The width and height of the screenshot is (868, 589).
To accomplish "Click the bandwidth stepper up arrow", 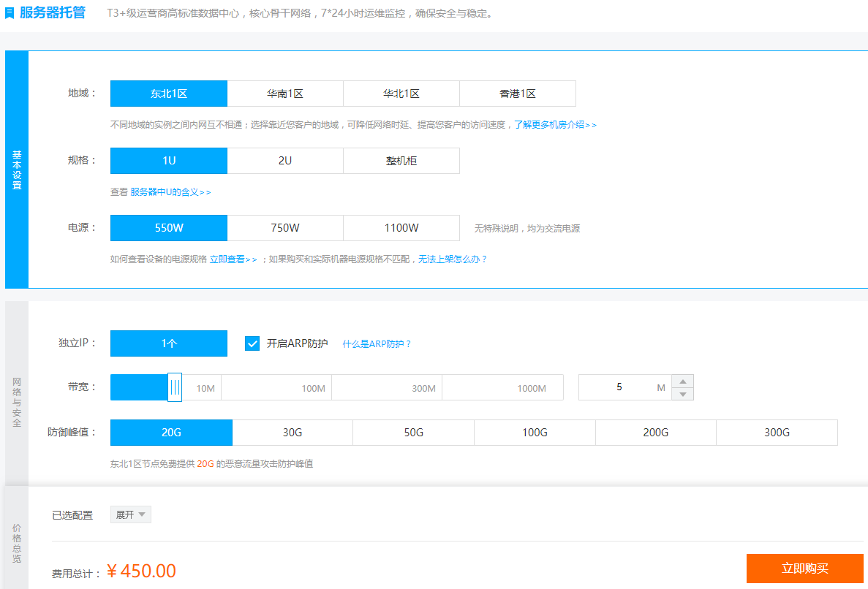I will [682, 381].
